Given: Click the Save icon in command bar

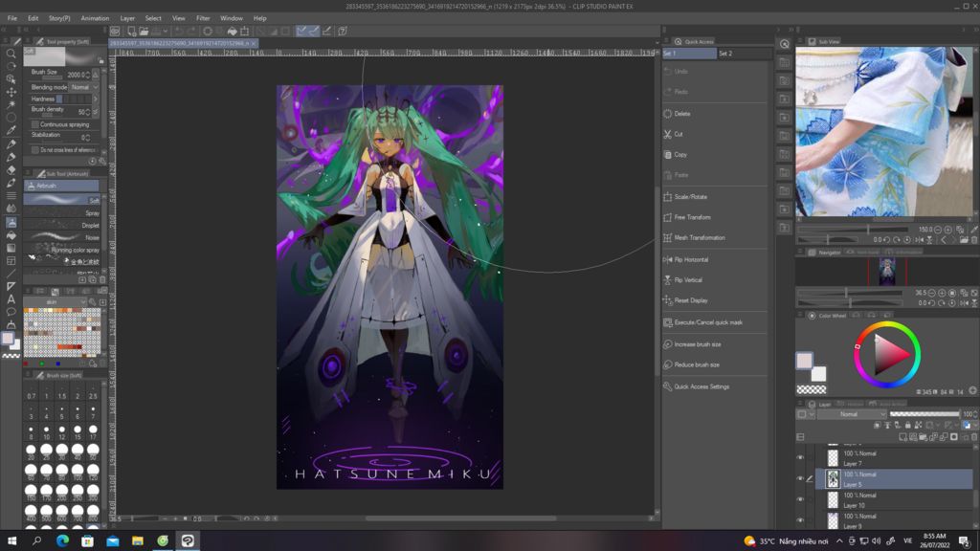Looking at the screenshot, I should (x=156, y=31).
